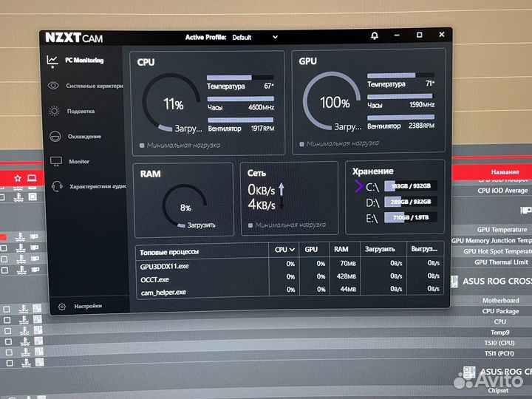Check the box beside CPU Package row
The image size is (532, 399).
(7, 320)
